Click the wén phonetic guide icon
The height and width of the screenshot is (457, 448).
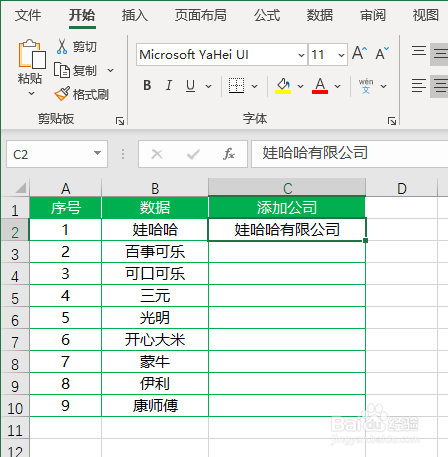tap(366, 86)
